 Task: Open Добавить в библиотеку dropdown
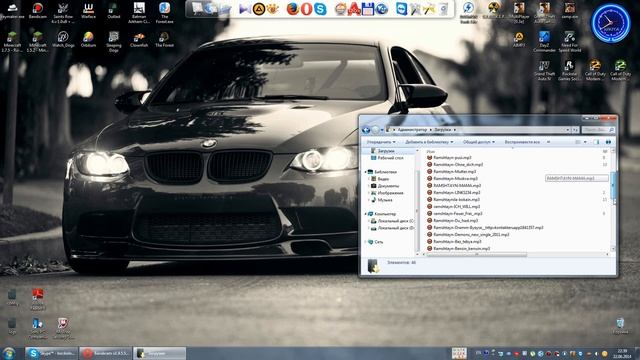point(429,142)
